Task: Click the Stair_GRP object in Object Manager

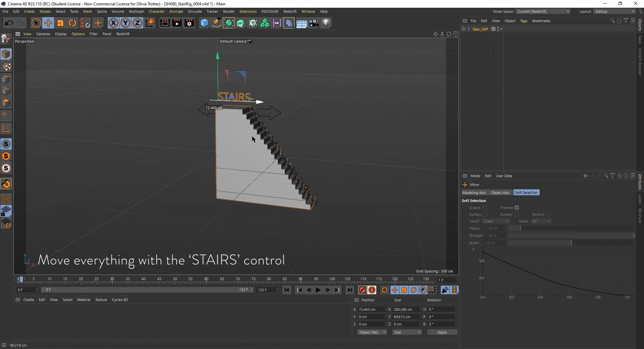Action: pos(480,29)
